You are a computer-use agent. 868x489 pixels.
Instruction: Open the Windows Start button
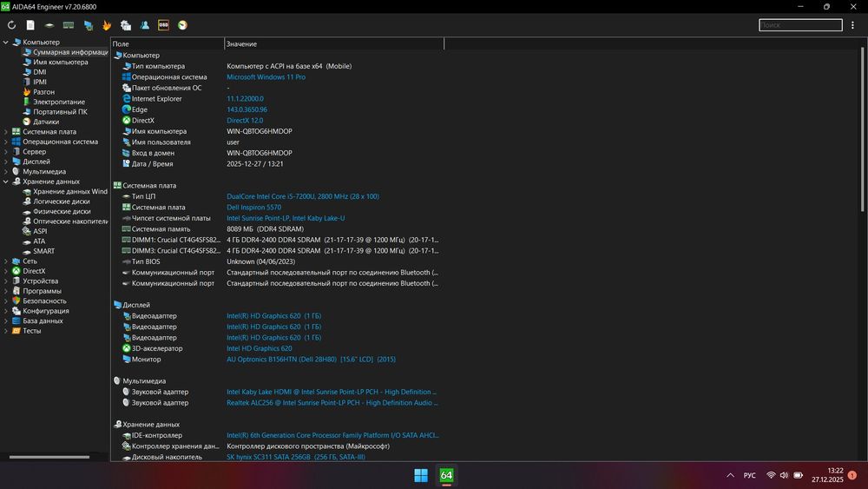pyautogui.click(x=421, y=475)
